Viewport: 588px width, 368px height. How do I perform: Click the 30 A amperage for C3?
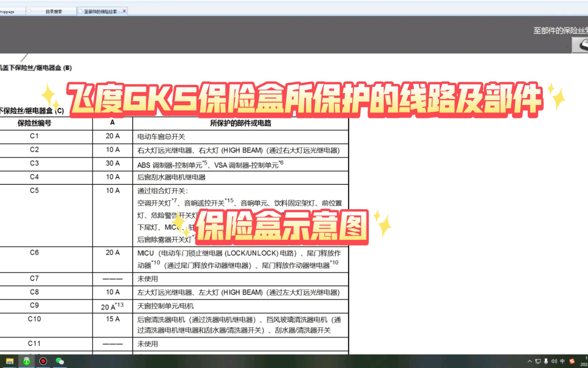coord(113,163)
